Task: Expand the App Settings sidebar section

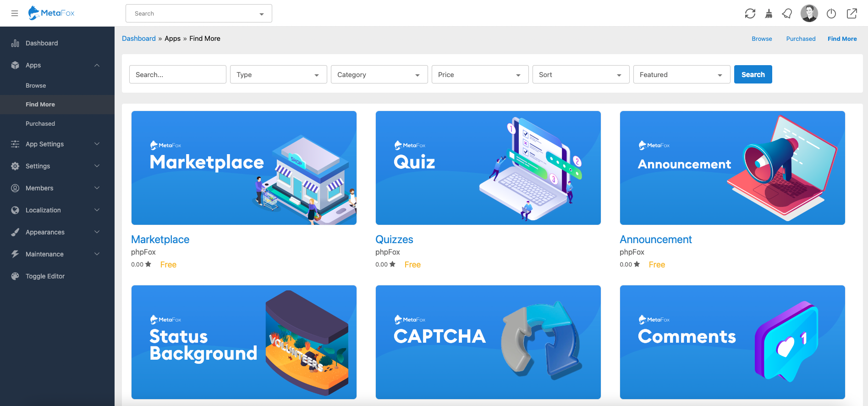Action: point(57,144)
